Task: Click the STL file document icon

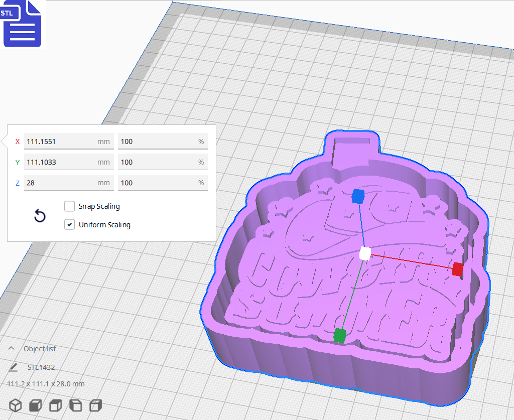Action: [x=22, y=24]
